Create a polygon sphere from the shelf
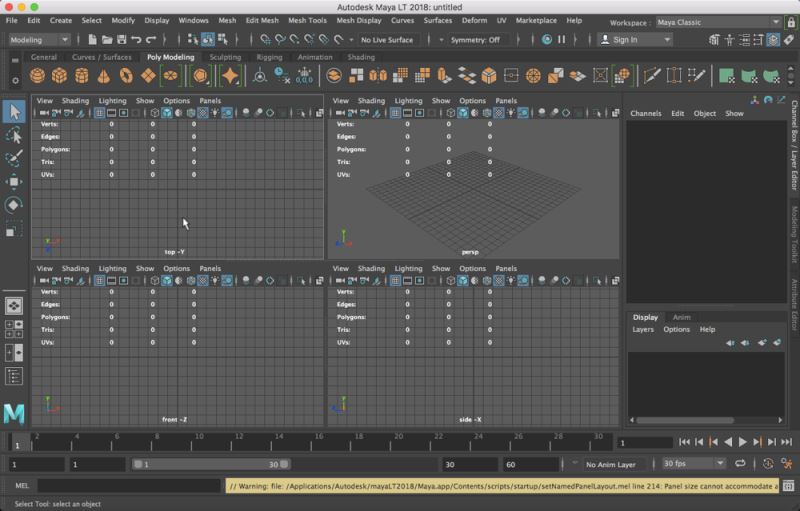Viewport: 800px width, 511px height. click(x=37, y=76)
